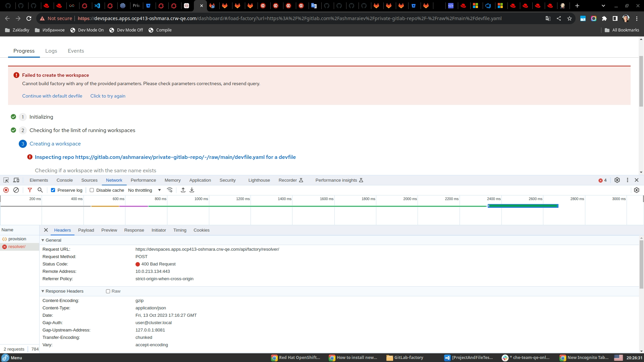Click the export HAR download icon
This screenshot has height=362, width=644.
(x=192, y=190)
